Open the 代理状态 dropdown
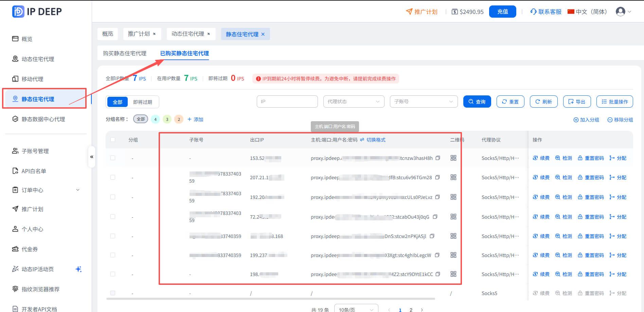 pyautogui.click(x=354, y=102)
